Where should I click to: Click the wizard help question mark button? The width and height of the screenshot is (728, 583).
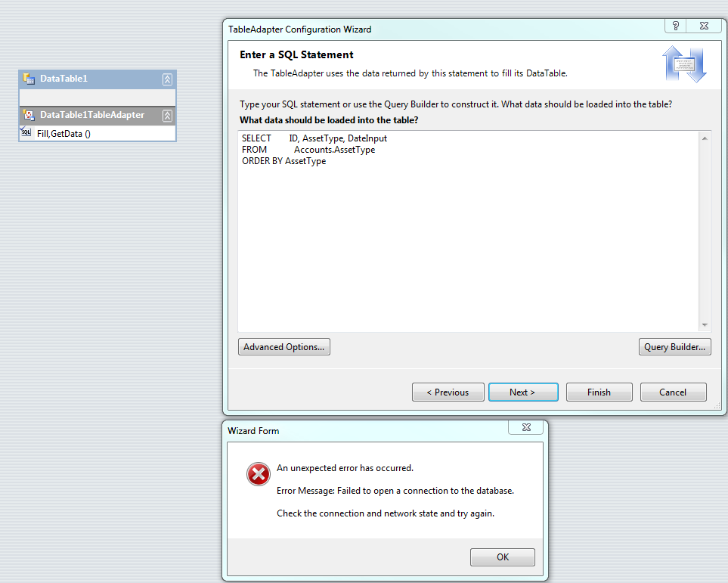(676, 26)
